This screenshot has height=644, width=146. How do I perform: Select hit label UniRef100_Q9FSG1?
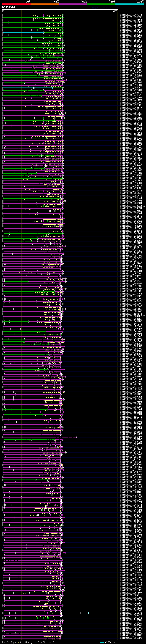click(x=131, y=30)
